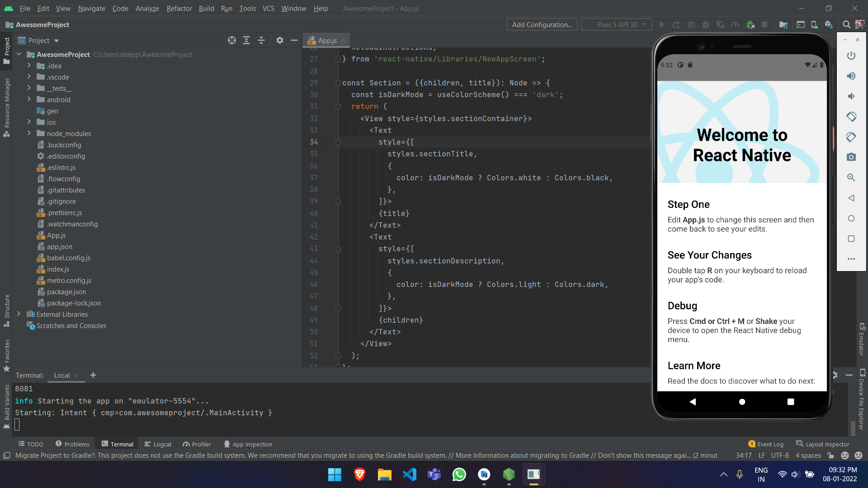Open the Refactor menu
The width and height of the screenshot is (868, 488).
coord(179,9)
